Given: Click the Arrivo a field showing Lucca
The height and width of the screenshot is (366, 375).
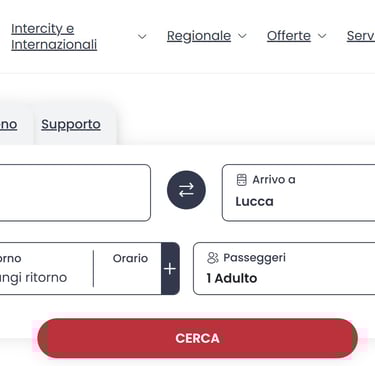Looking at the screenshot, I should pyautogui.click(x=298, y=193).
